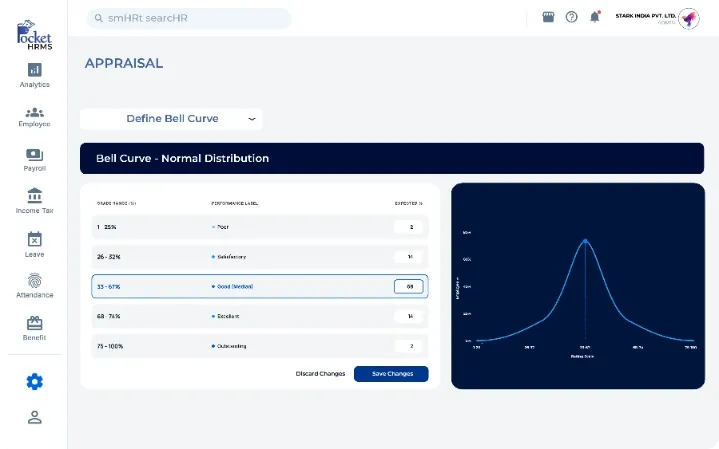Click the bell curve peak point
Viewport: 719px width, 449px height.
point(585,240)
